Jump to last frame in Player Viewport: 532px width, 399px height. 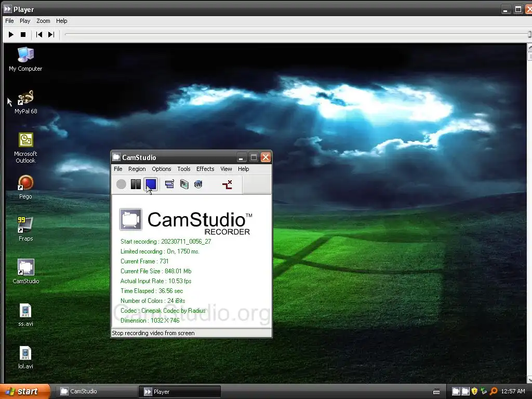tap(51, 35)
